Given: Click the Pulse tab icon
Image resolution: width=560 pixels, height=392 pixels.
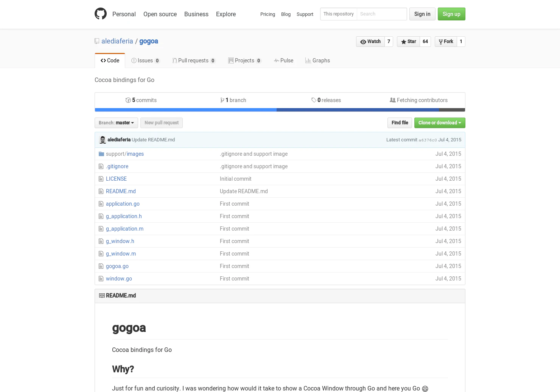Looking at the screenshot, I should point(277,60).
